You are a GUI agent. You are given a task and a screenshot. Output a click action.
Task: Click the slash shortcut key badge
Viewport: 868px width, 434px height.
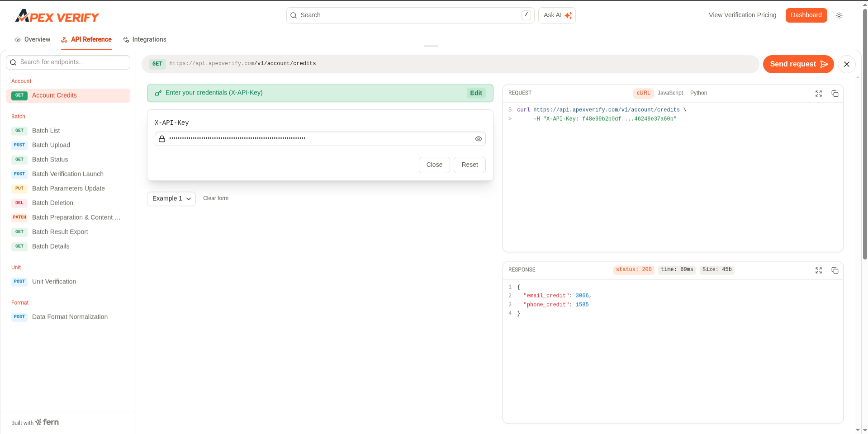coord(526,15)
